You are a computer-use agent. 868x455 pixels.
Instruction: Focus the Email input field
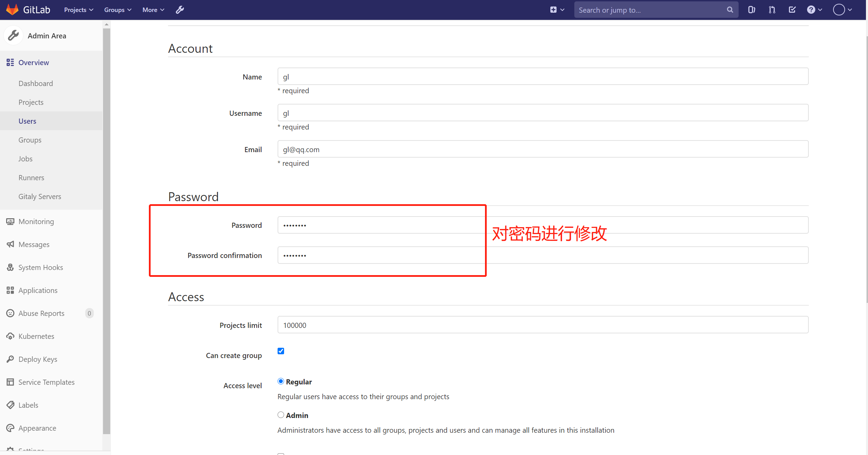[543, 149]
